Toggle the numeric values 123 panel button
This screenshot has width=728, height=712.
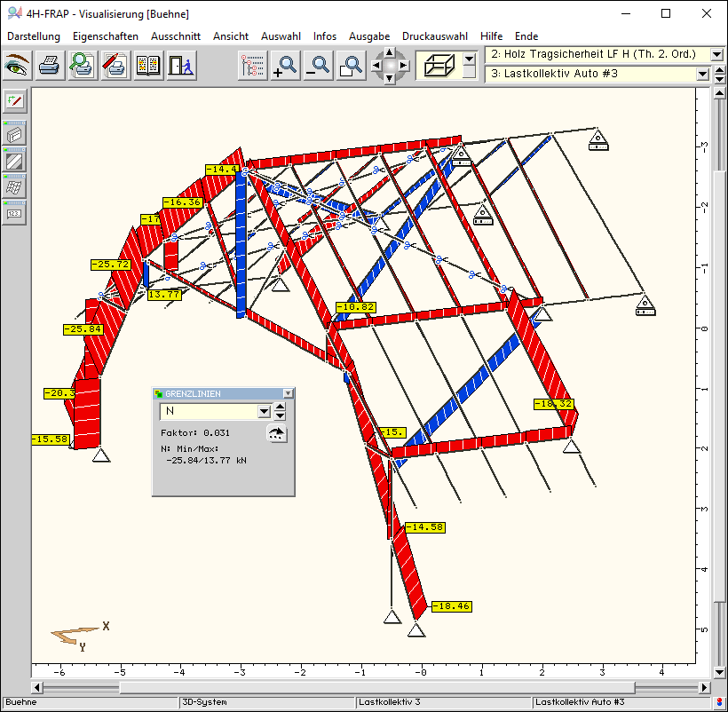point(14,211)
